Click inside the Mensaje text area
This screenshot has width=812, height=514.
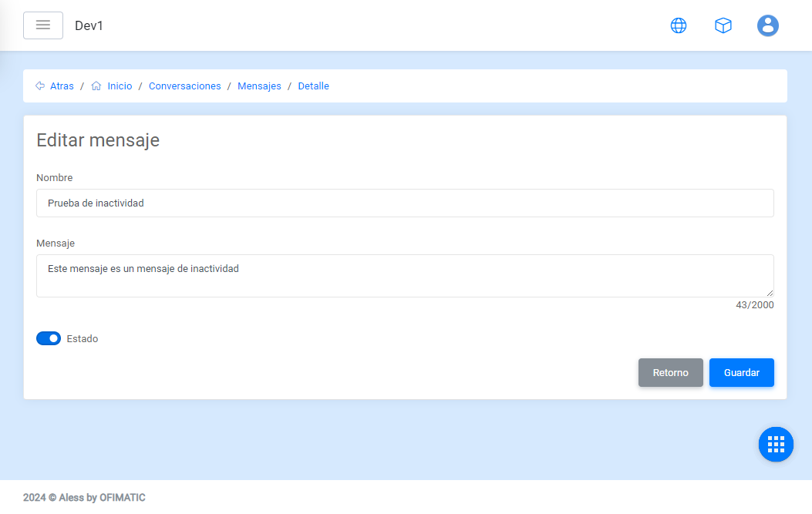coord(405,276)
